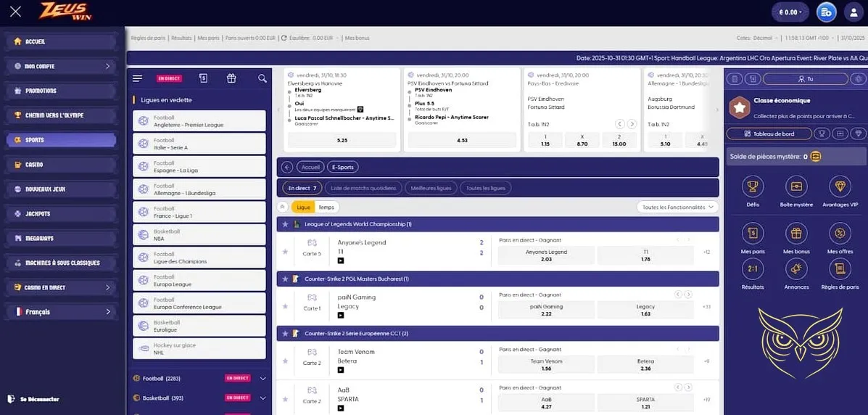
Task: Expand the Français language selector
Action: click(61, 312)
